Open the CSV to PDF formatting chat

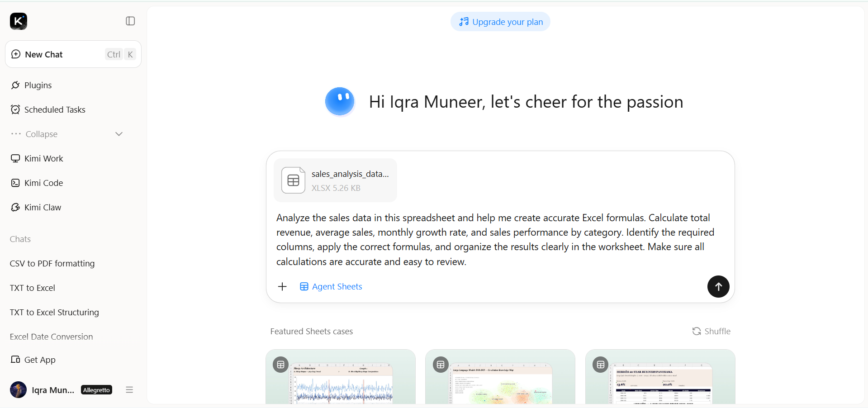(x=52, y=263)
